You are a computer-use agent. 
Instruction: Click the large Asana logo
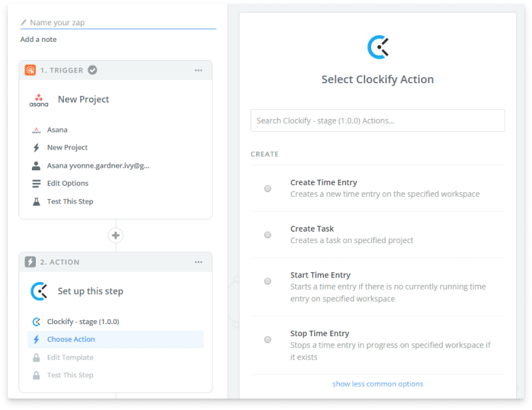(x=39, y=101)
